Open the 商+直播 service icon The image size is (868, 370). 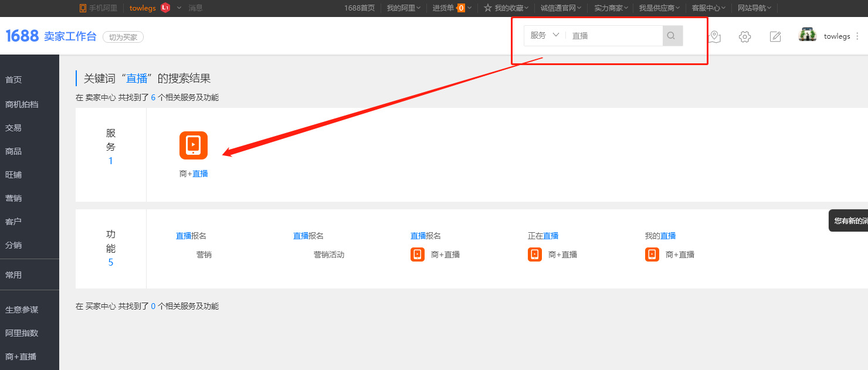tap(194, 145)
